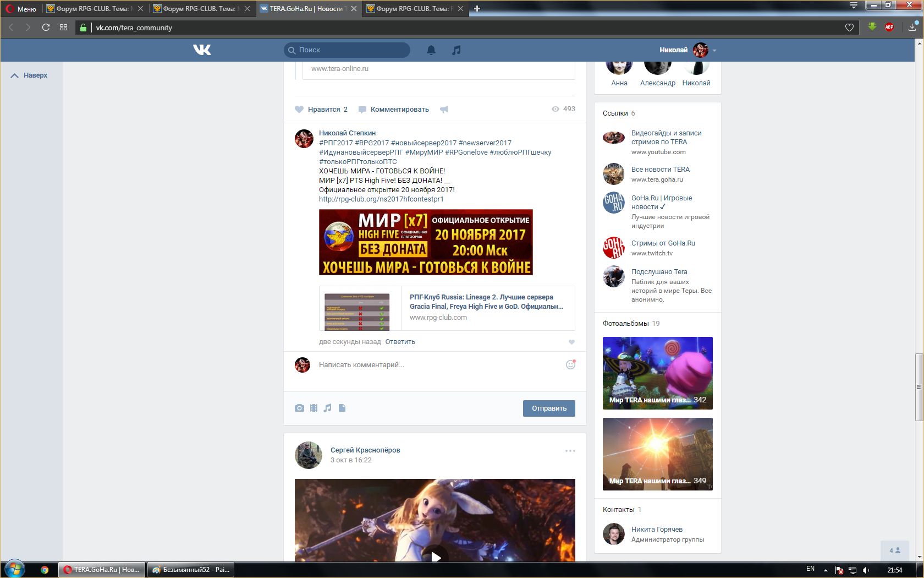Click the page vertical scrollbar thumb

coord(919,388)
